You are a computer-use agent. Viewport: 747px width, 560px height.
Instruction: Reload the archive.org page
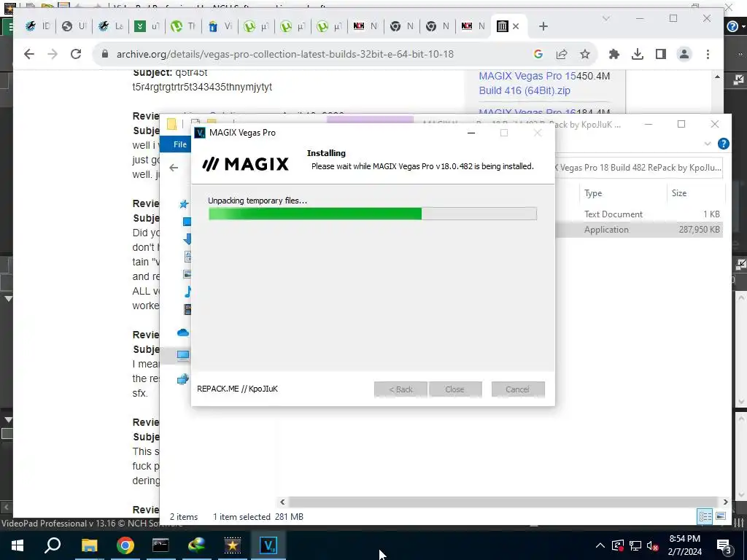[x=76, y=54]
